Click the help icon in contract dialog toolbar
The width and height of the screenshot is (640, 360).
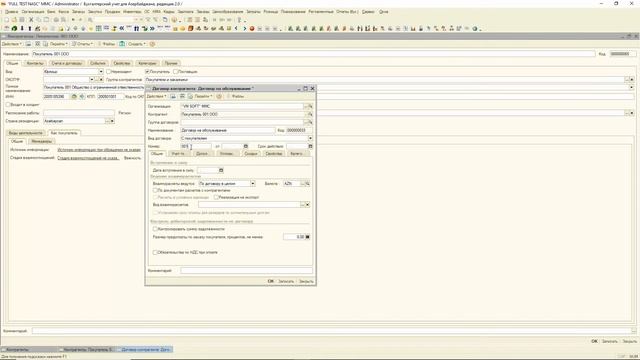219,96
